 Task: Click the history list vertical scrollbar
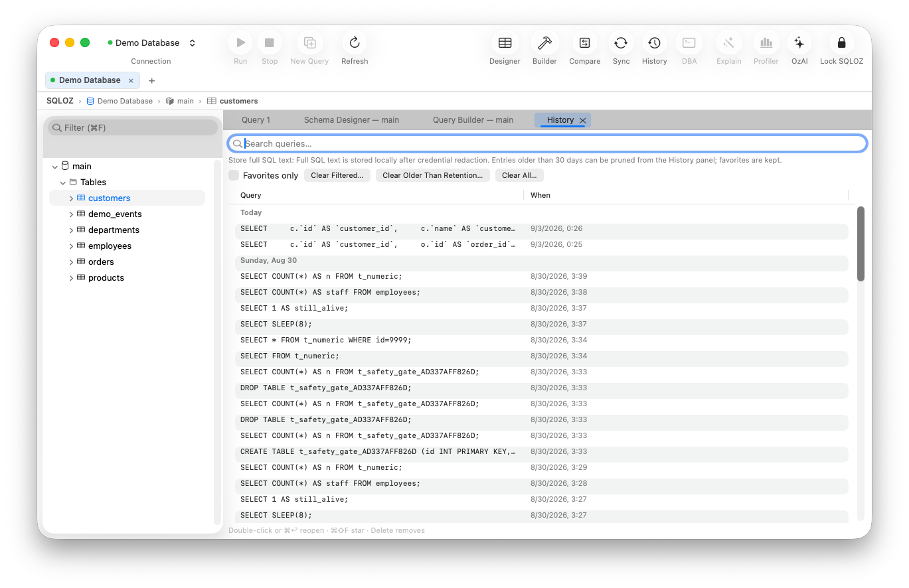[861, 244]
